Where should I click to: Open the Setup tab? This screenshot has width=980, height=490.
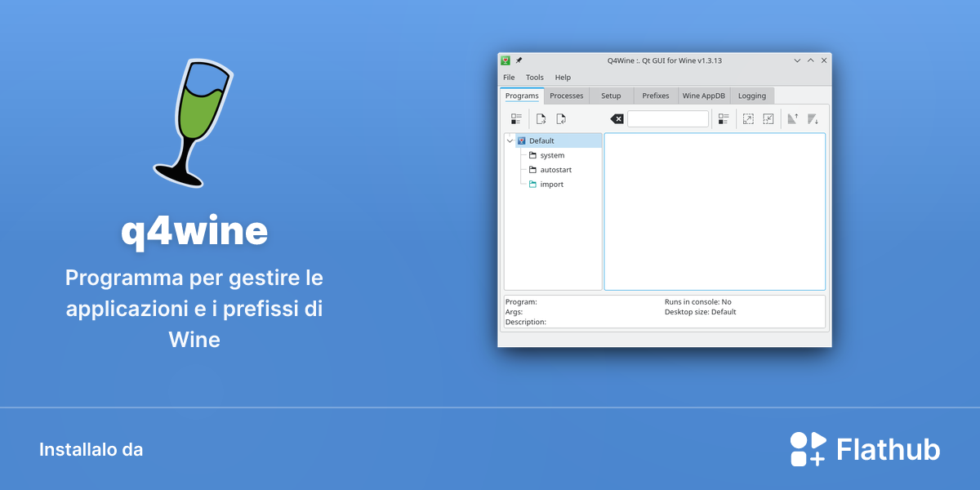point(611,96)
